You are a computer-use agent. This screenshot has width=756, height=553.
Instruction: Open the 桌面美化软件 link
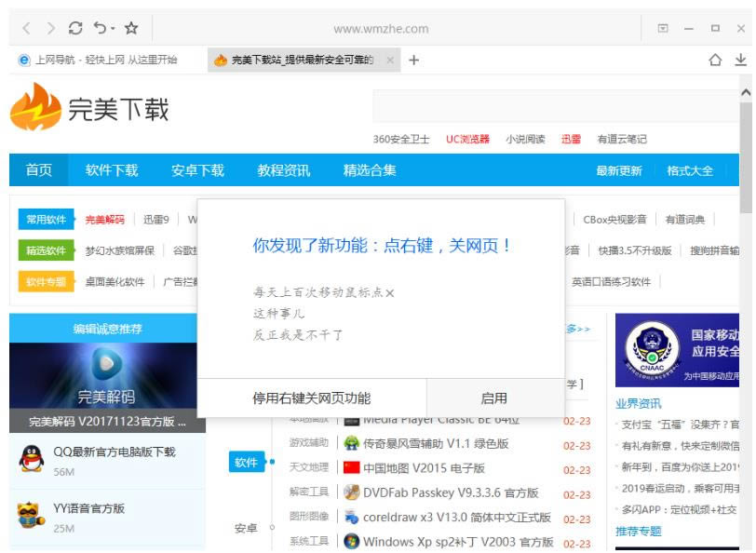pos(115,282)
